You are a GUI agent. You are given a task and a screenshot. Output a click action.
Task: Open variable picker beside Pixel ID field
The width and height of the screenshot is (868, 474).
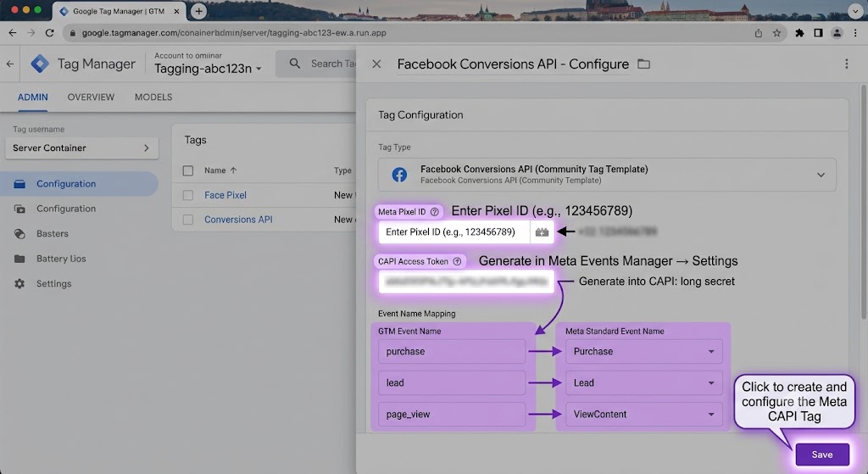click(x=542, y=232)
